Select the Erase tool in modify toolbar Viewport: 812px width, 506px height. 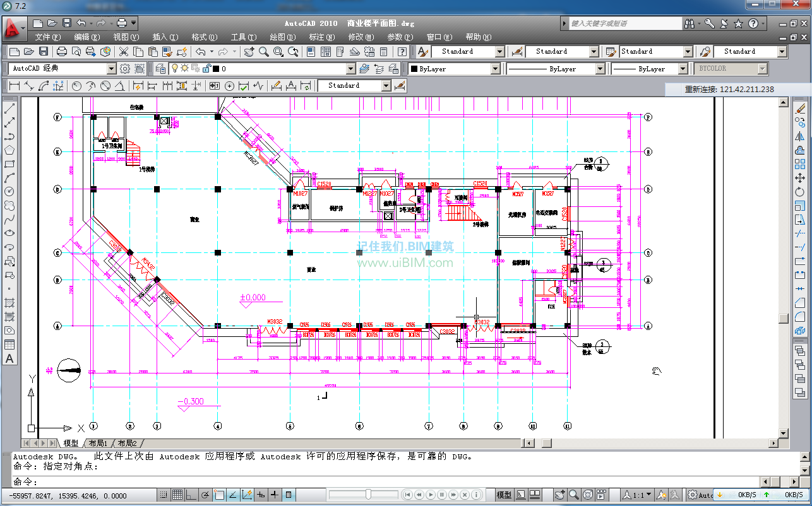pyautogui.click(x=801, y=109)
